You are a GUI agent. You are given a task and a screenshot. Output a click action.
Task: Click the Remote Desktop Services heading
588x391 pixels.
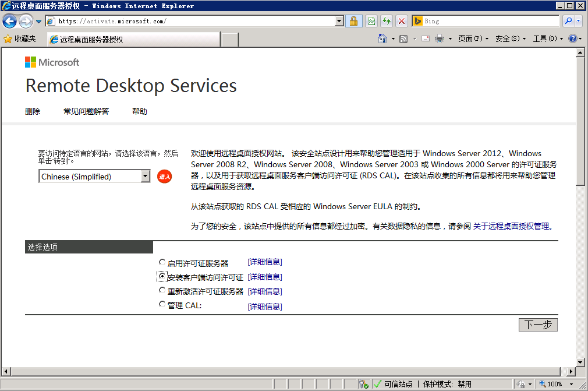point(131,86)
